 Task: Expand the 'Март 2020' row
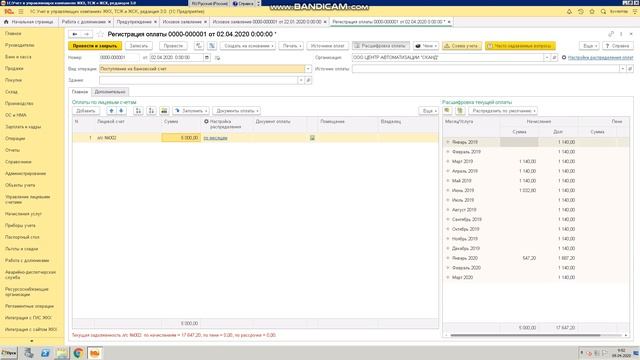point(448,278)
